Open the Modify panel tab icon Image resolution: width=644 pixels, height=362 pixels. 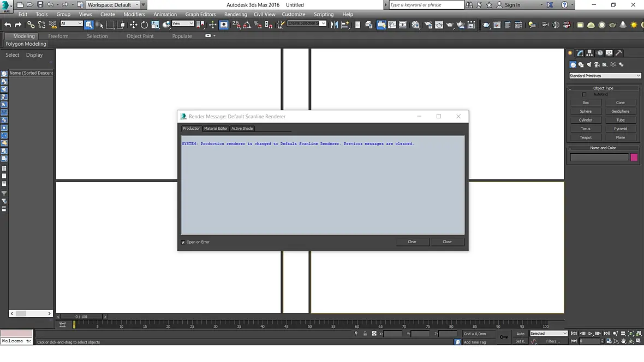click(x=580, y=53)
